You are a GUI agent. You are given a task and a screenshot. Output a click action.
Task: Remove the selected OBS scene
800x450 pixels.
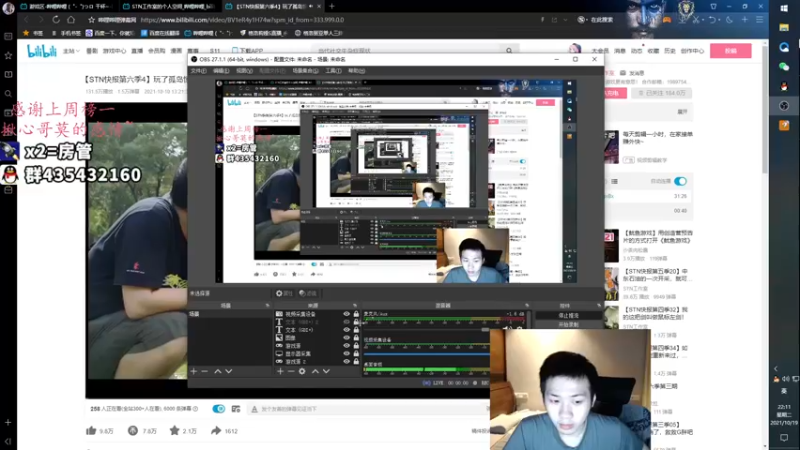point(205,371)
